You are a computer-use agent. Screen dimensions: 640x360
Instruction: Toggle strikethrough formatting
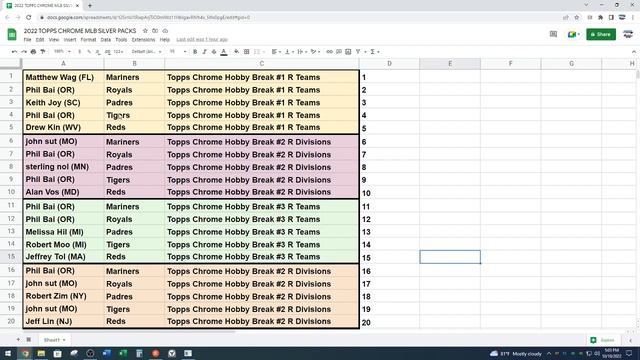coord(214,52)
